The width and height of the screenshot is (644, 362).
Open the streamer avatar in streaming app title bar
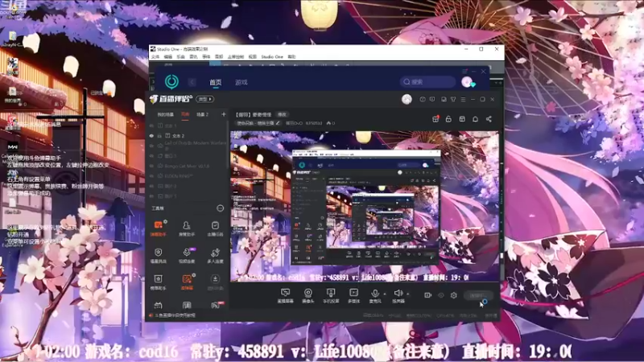pos(407,99)
